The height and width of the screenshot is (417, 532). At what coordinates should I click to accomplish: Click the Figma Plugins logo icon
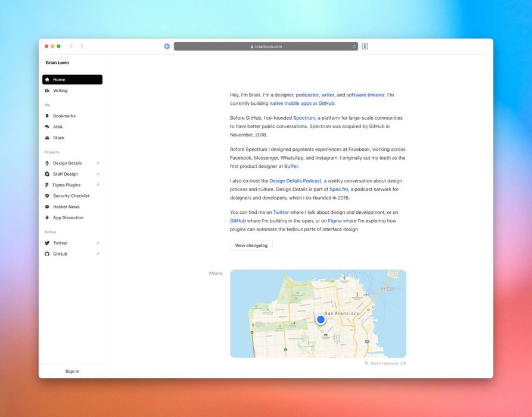pos(47,185)
